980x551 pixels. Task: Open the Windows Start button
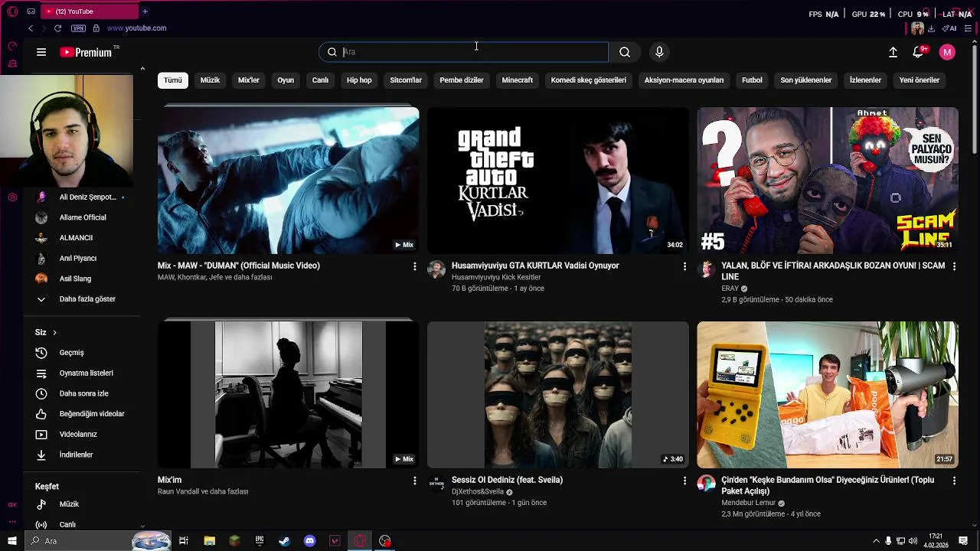point(11,541)
